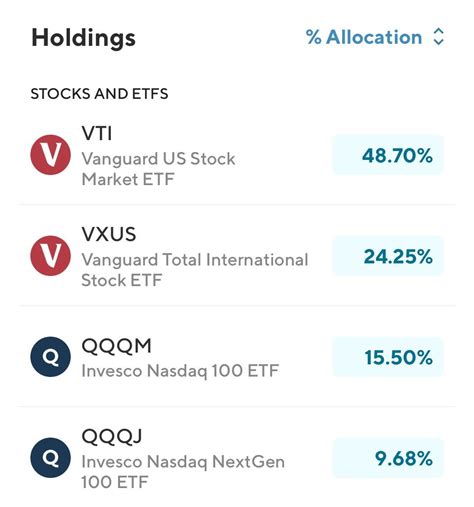Open Invesco Nasdaq 100 ETF details
This screenshot has height=507, width=474.
[x=180, y=371]
